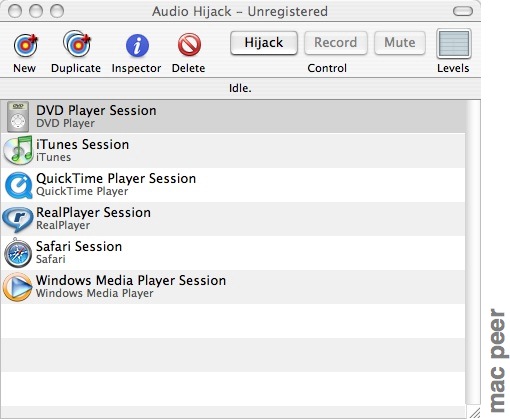Click the RealPlayer icon
Viewport: 510px width, 419px height.
pyautogui.click(x=18, y=219)
